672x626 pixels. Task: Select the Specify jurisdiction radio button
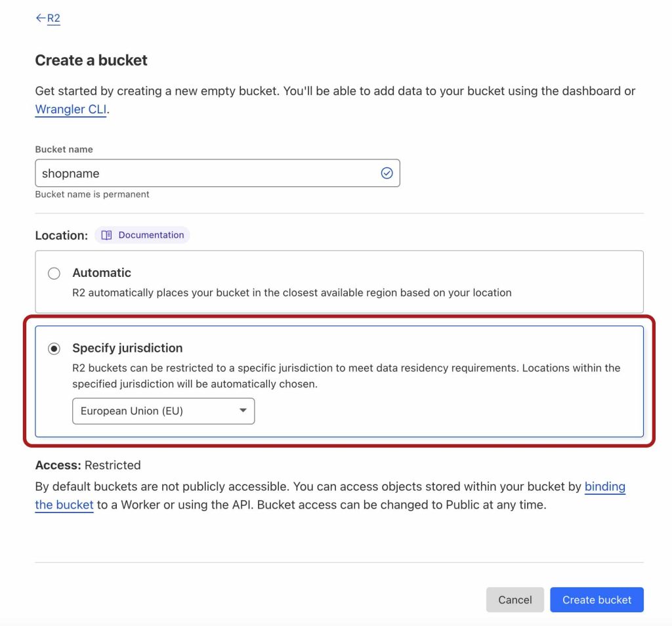point(54,348)
